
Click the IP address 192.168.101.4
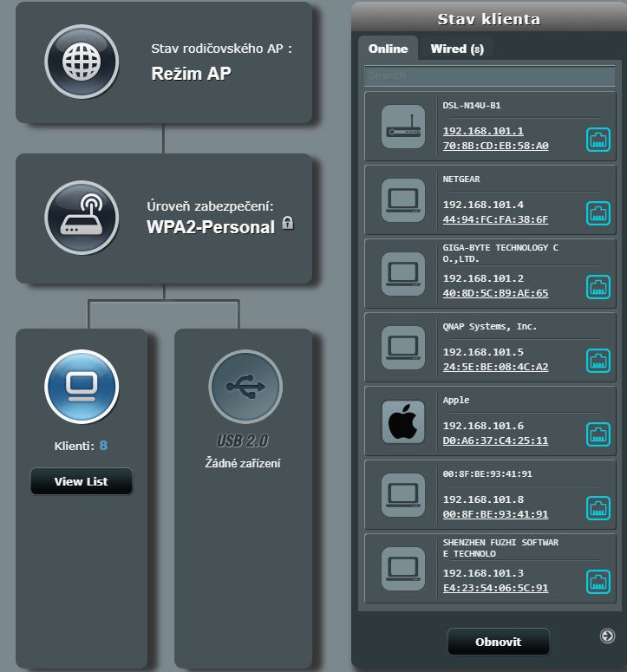pyautogui.click(x=483, y=205)
